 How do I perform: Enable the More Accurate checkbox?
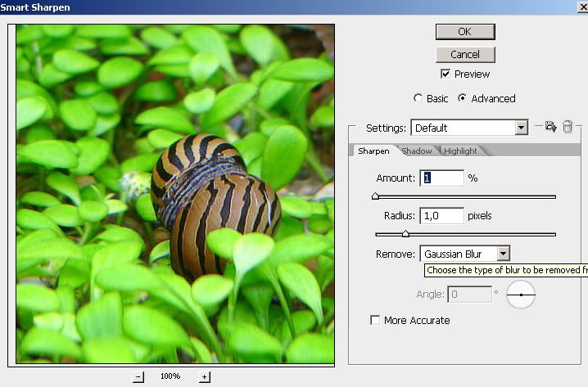tap(376, 320)
